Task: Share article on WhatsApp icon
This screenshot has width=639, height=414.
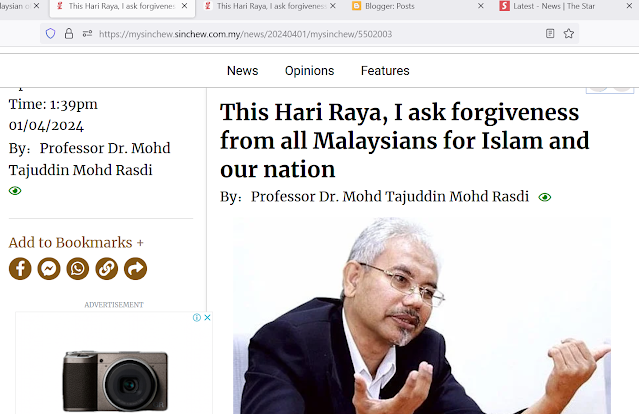Action: click(78, 269)
